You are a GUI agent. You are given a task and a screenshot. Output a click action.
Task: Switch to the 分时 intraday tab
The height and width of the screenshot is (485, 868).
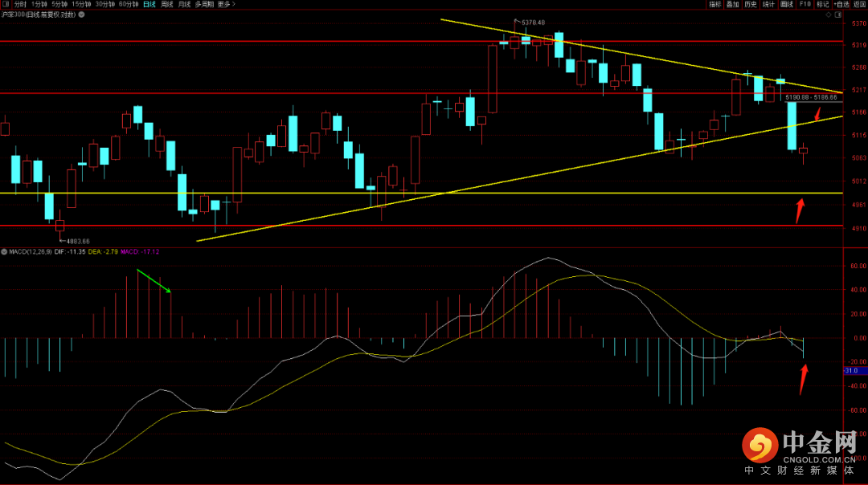coord(20,4)
